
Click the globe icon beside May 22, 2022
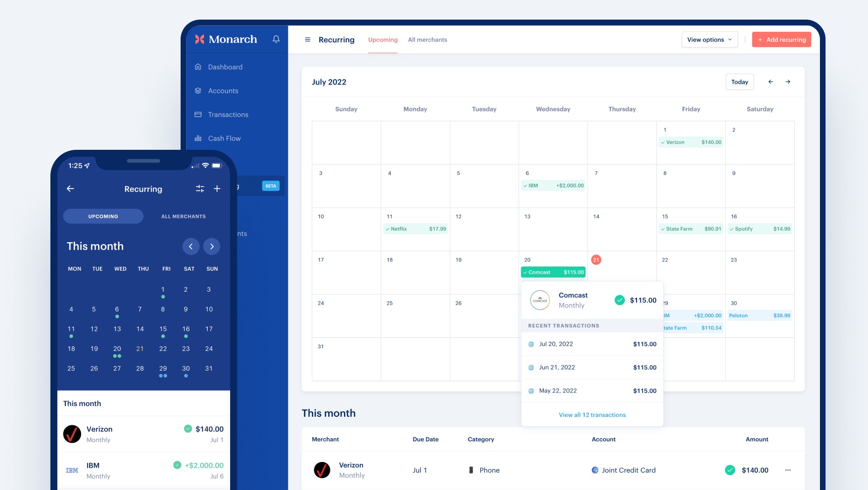(x=531, y=391)
